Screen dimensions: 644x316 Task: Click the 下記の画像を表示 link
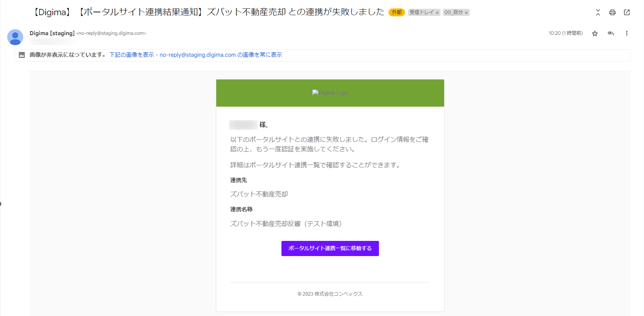coord(132,55)
